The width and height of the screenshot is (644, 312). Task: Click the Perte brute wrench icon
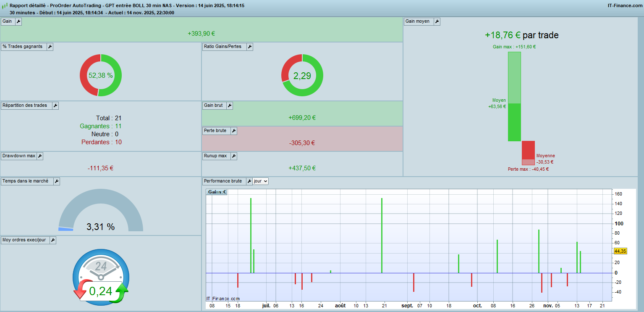[234, 131]
